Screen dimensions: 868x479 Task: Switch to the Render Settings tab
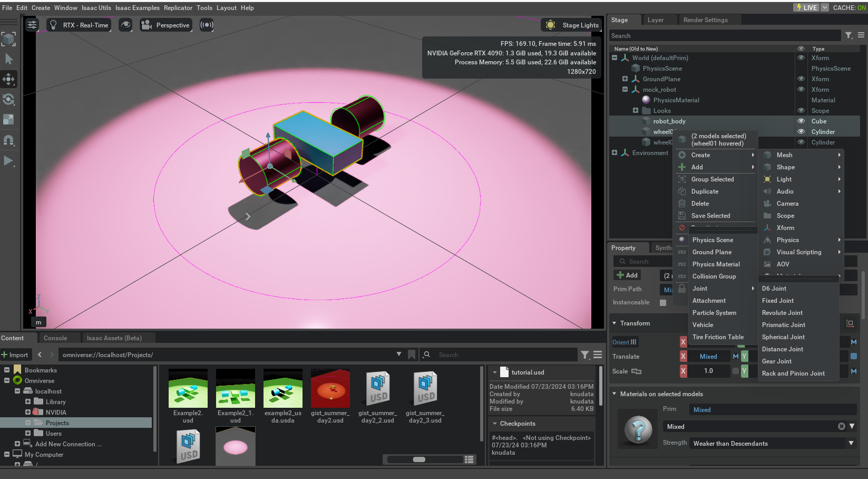coord(706,20)
